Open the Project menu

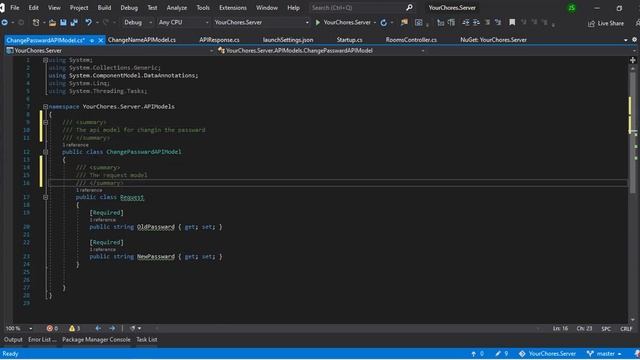(79, 8)
